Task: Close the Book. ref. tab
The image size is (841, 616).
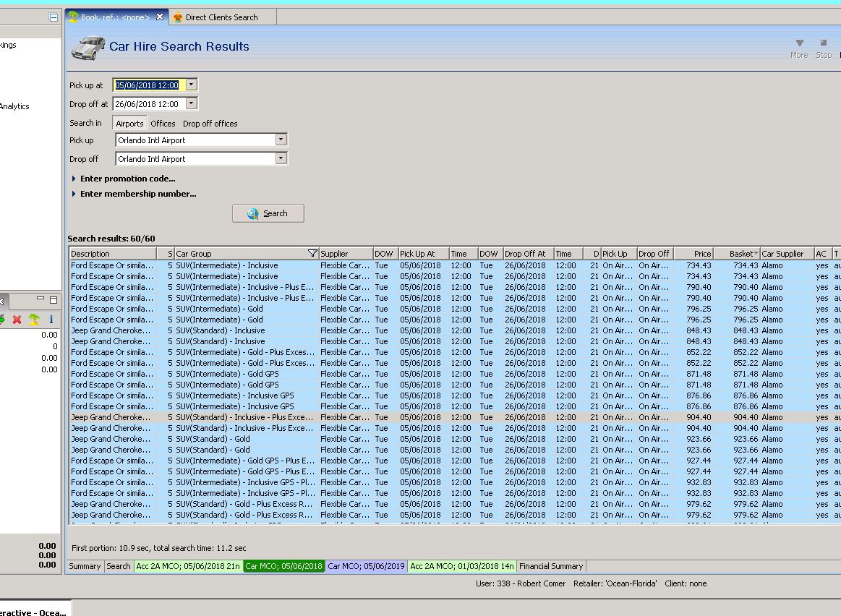Action: pyautogui.click(x=160, y=17)
